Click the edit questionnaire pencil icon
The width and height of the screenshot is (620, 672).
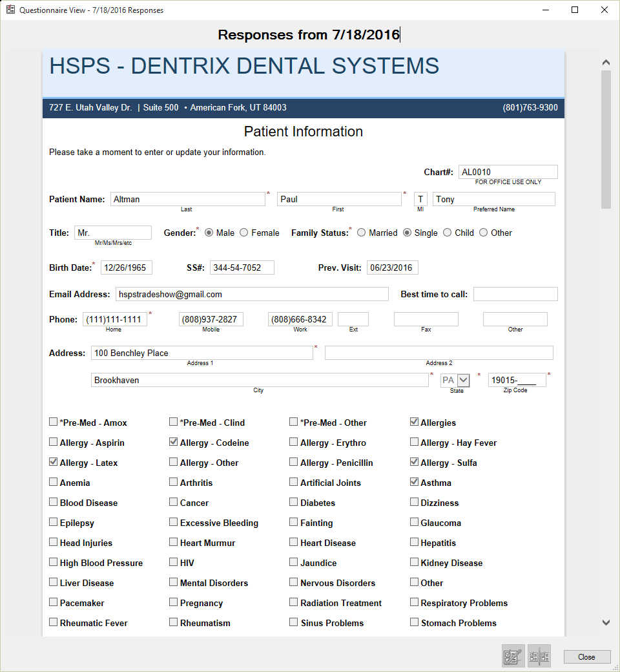tap(513, 656)
